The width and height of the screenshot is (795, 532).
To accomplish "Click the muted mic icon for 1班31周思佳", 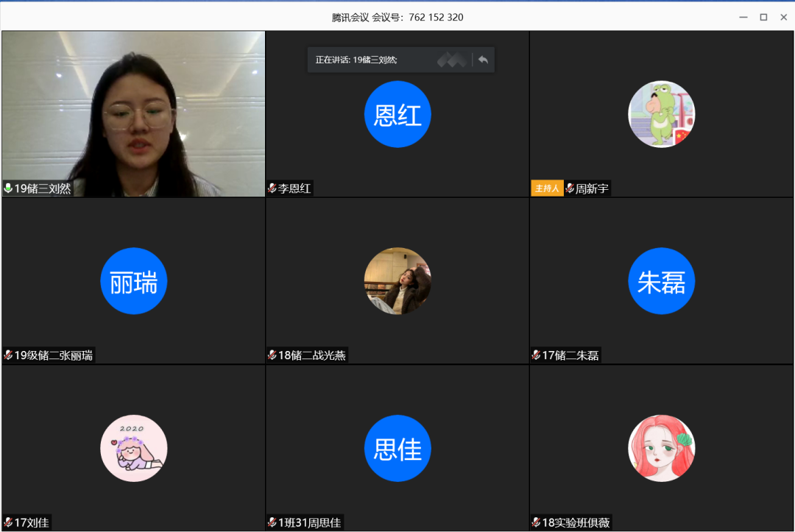I will (272, 522).
